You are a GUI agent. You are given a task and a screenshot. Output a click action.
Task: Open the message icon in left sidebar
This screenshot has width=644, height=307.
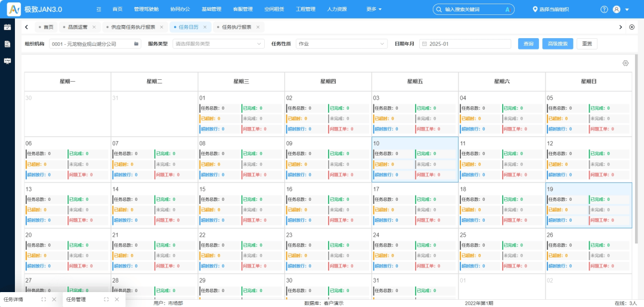click(x=7, y=61)
